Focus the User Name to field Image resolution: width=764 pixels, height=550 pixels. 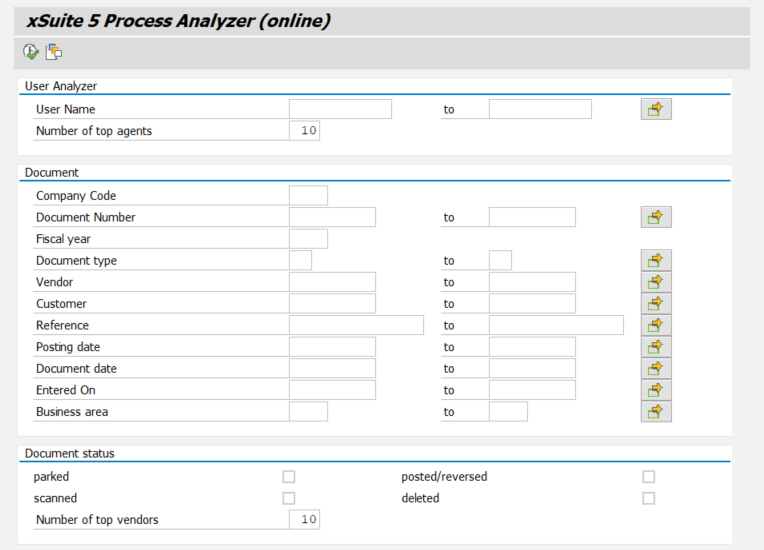[x=540, y=109]
